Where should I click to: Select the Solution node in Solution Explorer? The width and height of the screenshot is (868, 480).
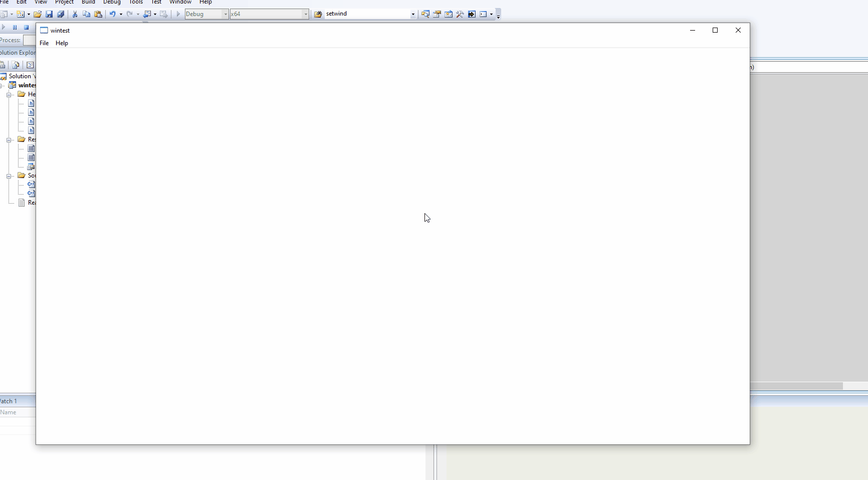tap(18, 76)
